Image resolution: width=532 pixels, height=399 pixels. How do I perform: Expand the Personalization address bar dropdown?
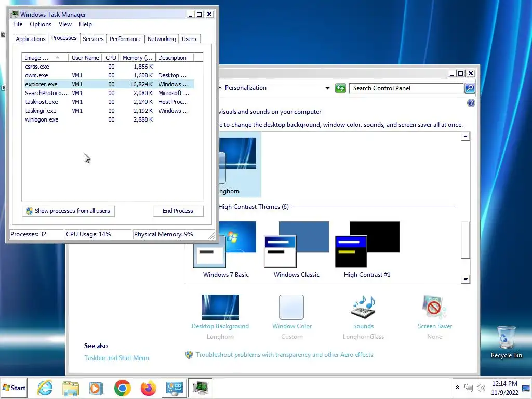click(x=327, y=88)
